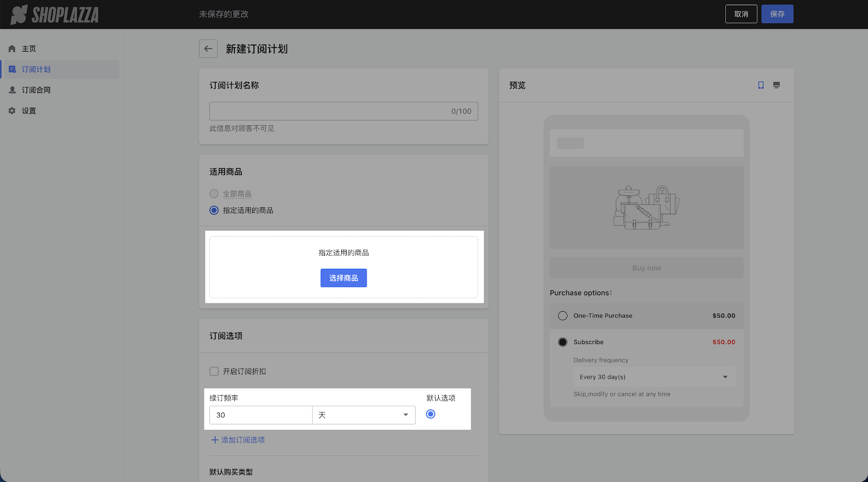
Task: Click the 订阅计划名称 input field
Action: pyautogui.click(x=328, y=111)
